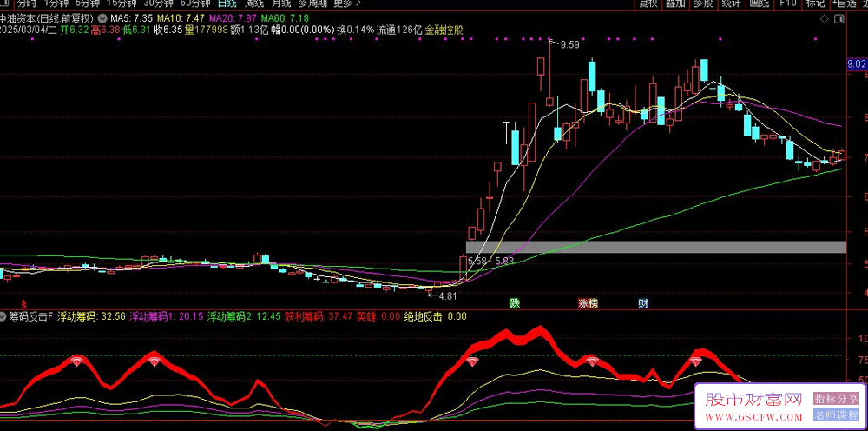Open the 指标分享 link
868x431 pixels.
tap(836, 398)
